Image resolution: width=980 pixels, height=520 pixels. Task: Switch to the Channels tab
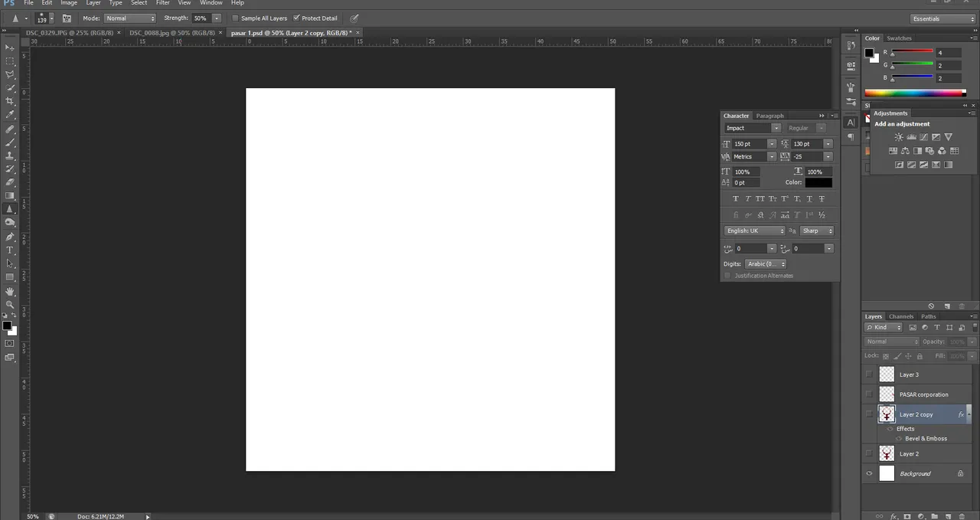tap(901, 316)
